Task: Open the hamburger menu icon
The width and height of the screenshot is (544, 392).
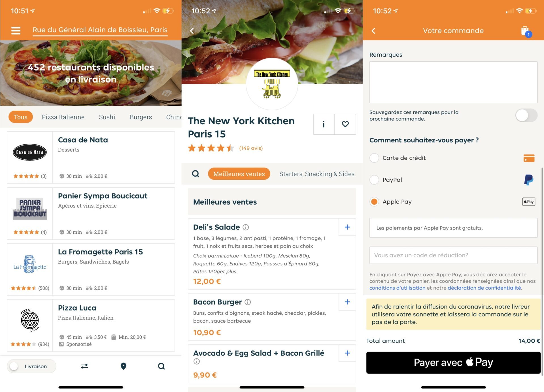Action: point(16,31)
